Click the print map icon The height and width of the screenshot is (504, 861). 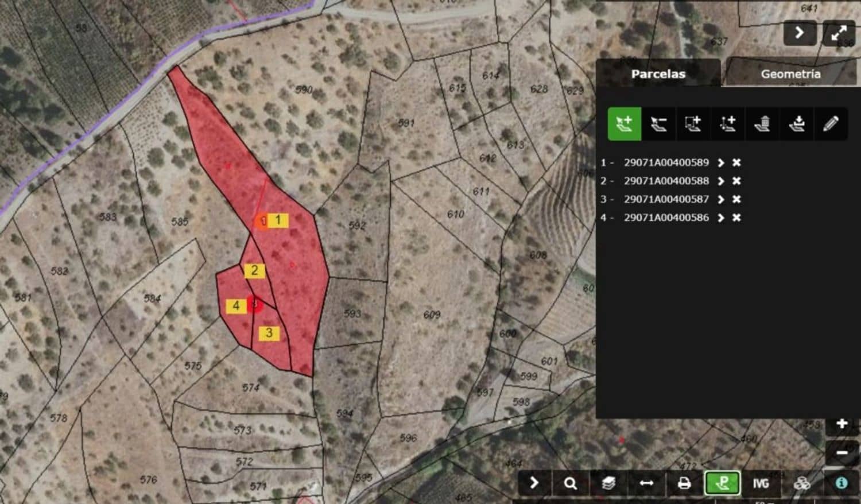(684, 483)
